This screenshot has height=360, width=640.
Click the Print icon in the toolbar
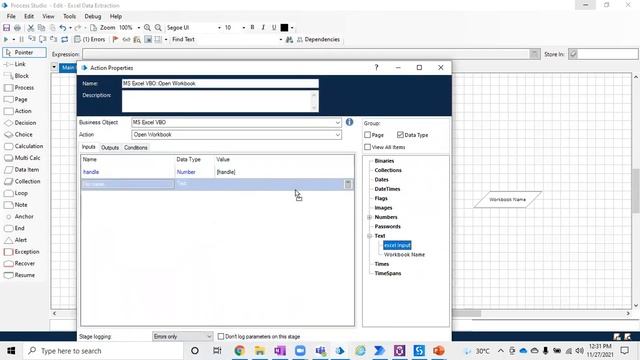17,28
